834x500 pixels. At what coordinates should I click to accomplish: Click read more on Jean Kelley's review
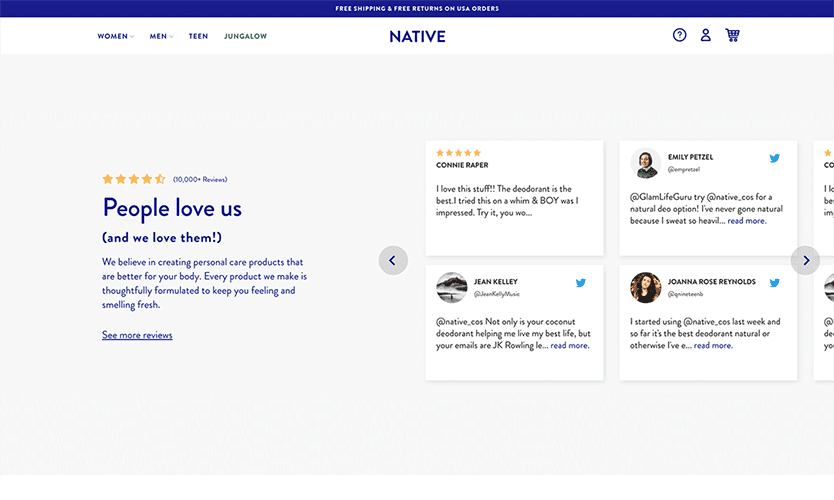point(570,345)
